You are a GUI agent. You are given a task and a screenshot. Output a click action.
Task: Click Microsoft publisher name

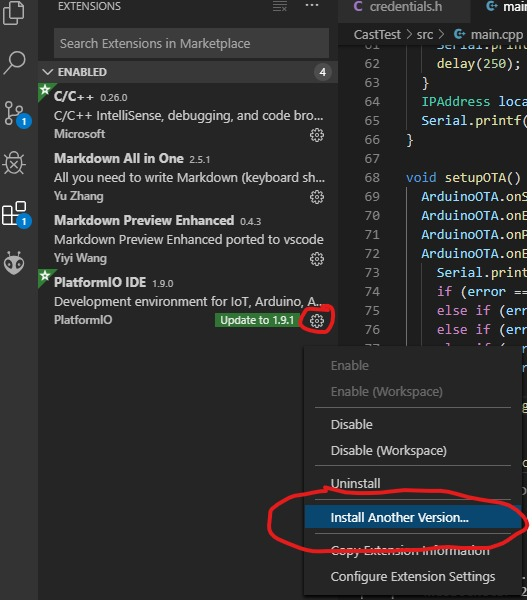coord(79,134)
